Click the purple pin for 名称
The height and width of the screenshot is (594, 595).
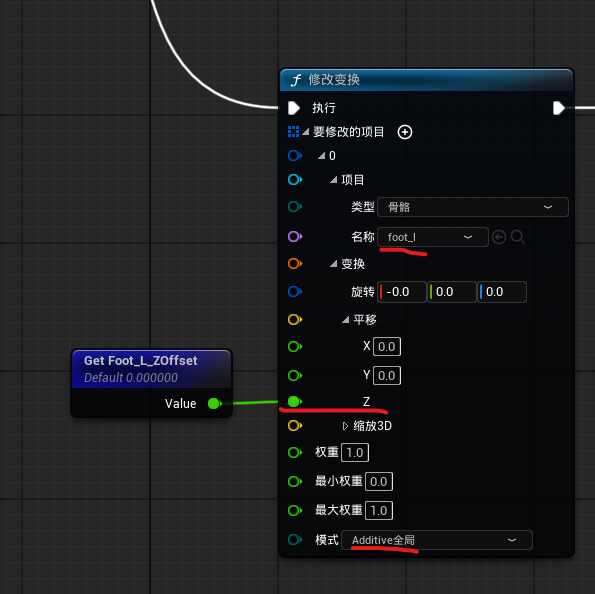tap(295, 237)
